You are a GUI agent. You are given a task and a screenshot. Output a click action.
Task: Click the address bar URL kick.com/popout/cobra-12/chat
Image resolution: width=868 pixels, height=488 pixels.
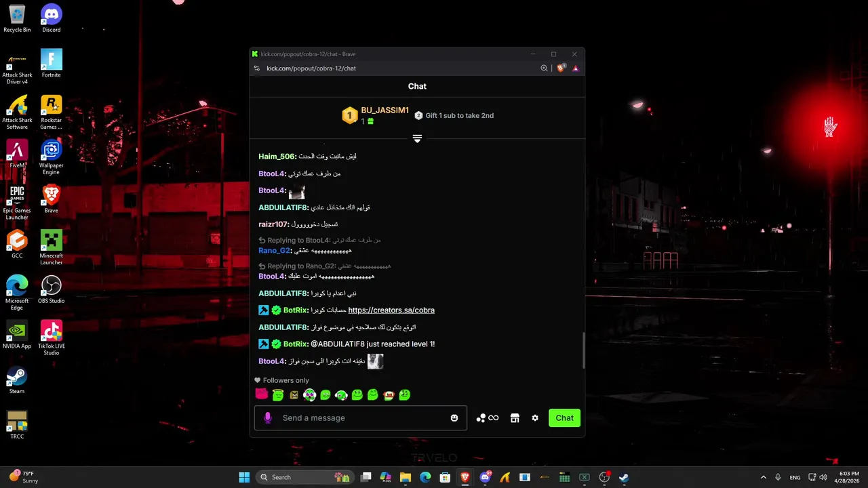311,68
